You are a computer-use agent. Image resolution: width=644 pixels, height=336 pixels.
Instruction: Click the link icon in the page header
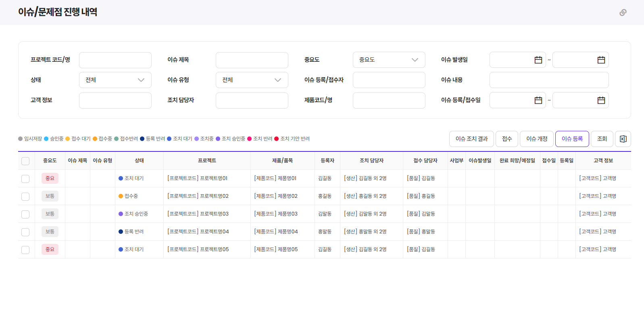(x=623, y=13)
